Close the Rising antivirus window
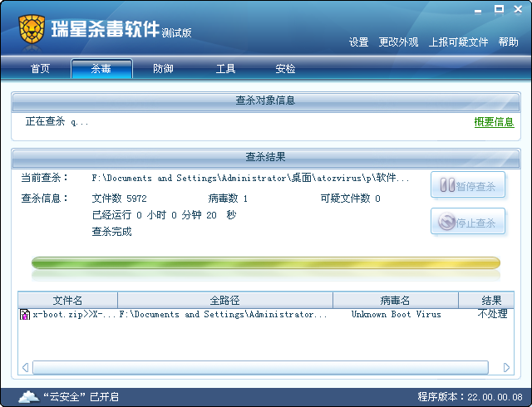 click(518, 9)
